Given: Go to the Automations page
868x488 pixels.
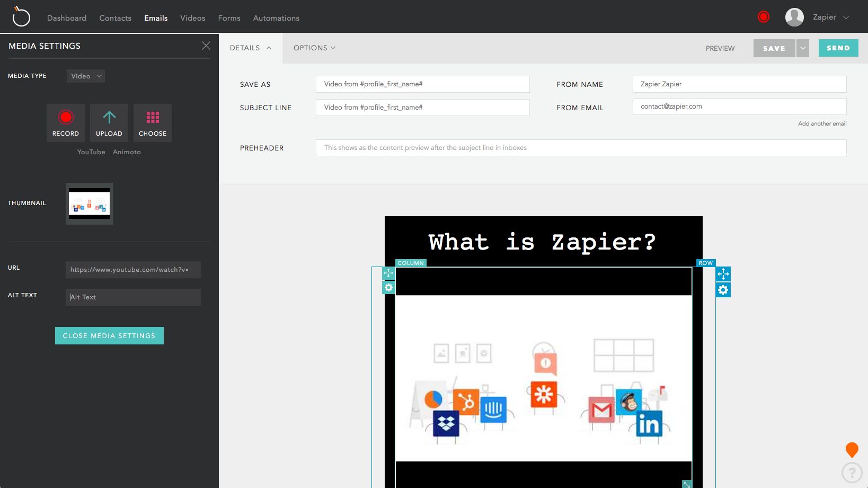Looking at the screenshot, I should click(276, 18).
